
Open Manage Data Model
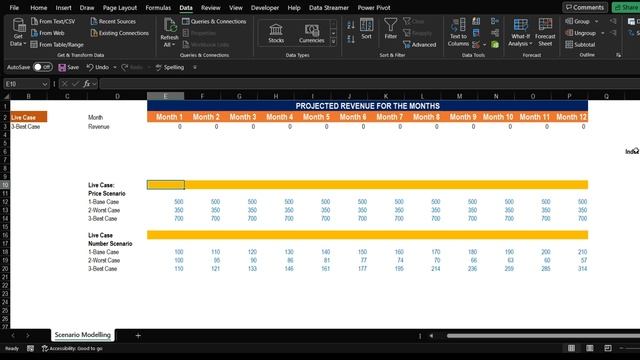click(495, 44)
